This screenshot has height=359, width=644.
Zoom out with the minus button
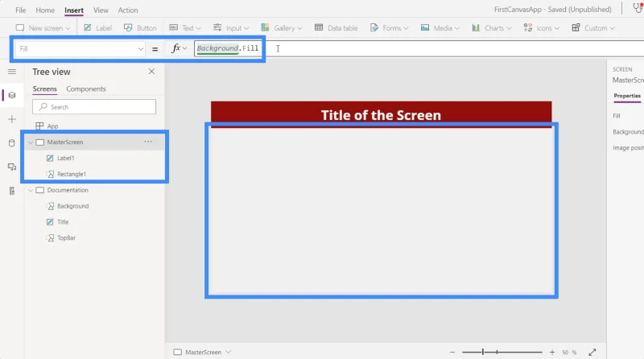tap(452, 353)
